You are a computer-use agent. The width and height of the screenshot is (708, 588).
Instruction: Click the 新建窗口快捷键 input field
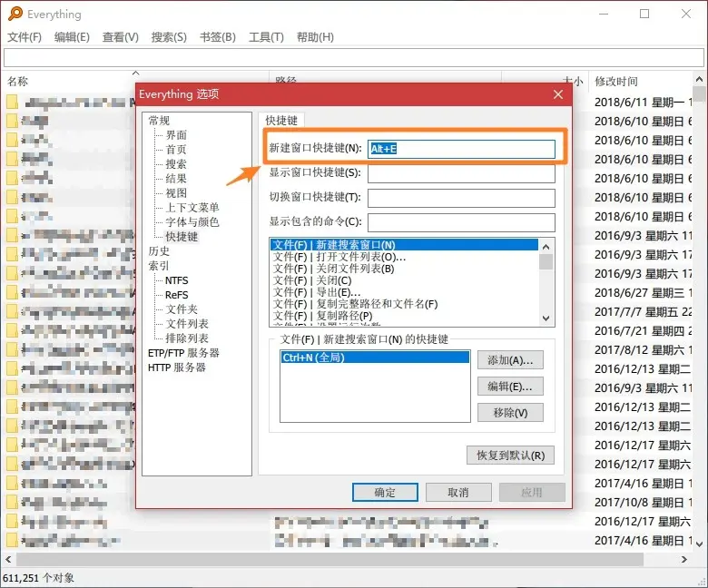point(461,149)
